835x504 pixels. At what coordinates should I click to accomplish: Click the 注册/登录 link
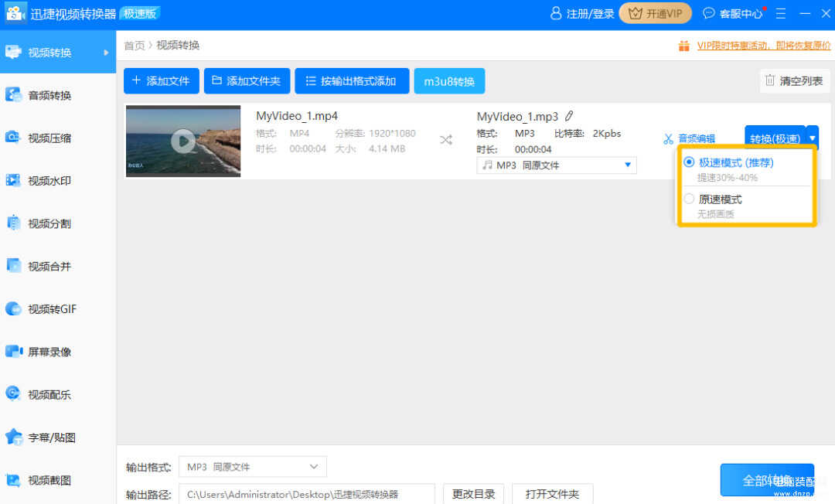[x=590, y=14]
